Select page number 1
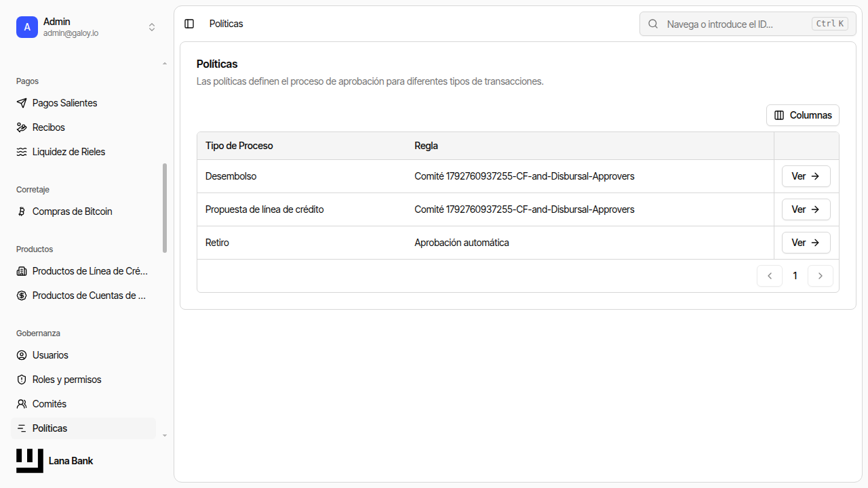 tap(795, 276)
